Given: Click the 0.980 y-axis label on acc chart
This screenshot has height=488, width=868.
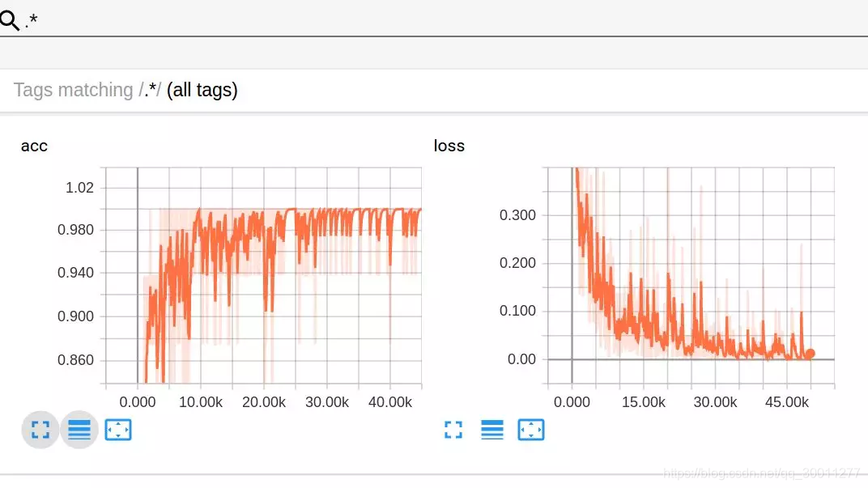Looking at the screenshot, I should point(76,230).
